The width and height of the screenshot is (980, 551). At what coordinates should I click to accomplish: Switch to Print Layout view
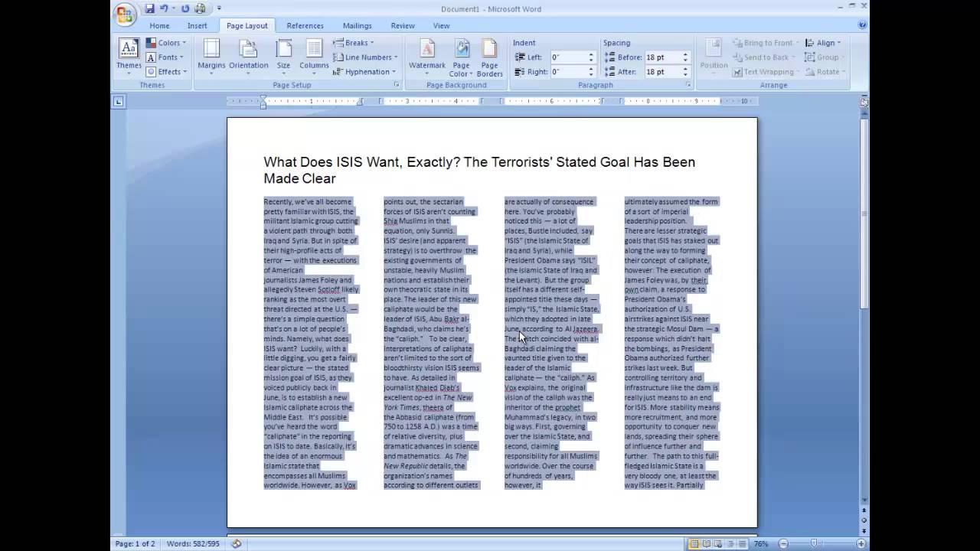pyautogui.click(x=694, y=544)
